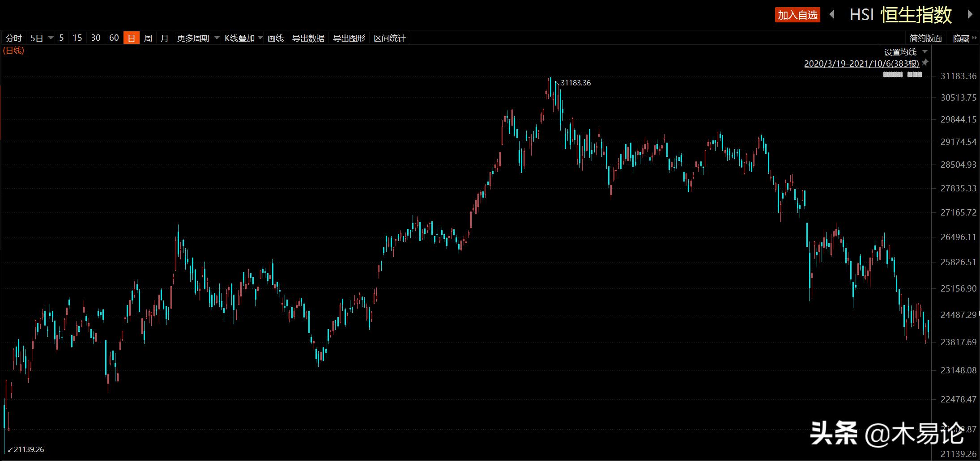Click the (日线) chart label
This screenshot has width=980, height=461.
click(x=13, y=51)
